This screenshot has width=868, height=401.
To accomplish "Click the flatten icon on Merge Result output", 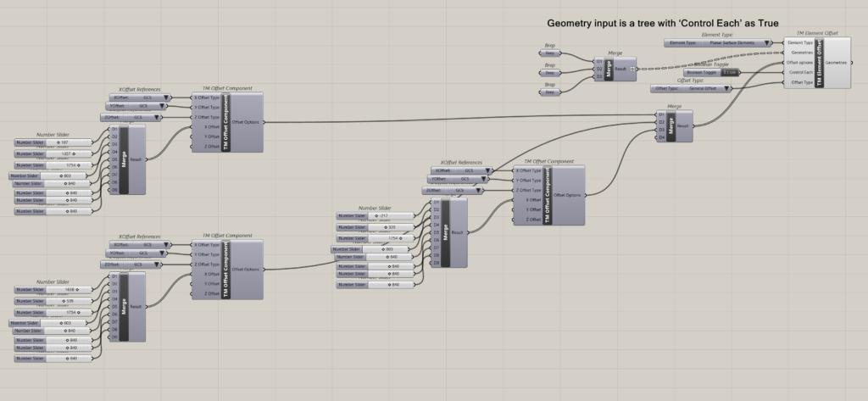I will [x=631, y=69].
